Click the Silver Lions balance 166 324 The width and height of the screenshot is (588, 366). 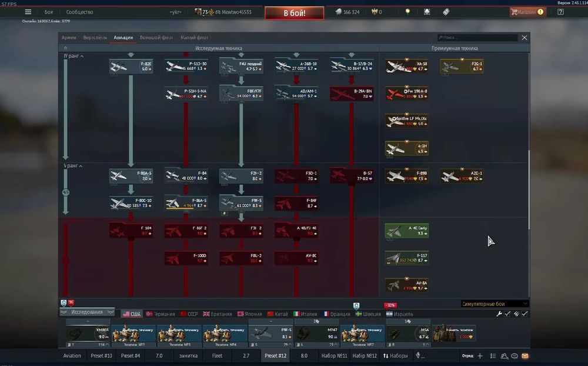pos(348,12)
